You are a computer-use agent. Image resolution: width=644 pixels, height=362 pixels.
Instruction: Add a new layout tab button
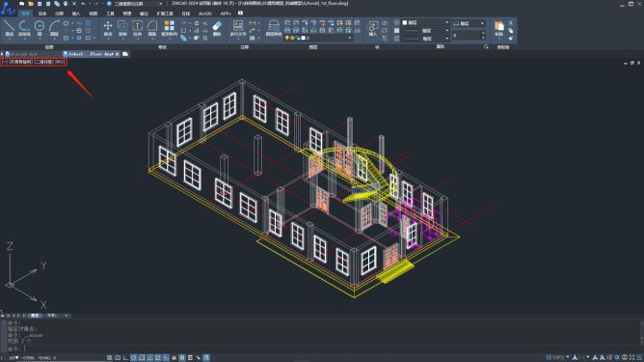click(67, 316)
